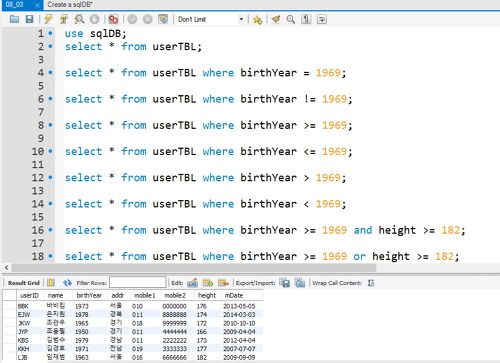Sort by the mDate column header
The height and width of the screenshot is (363, 500).
pos(234,295)
